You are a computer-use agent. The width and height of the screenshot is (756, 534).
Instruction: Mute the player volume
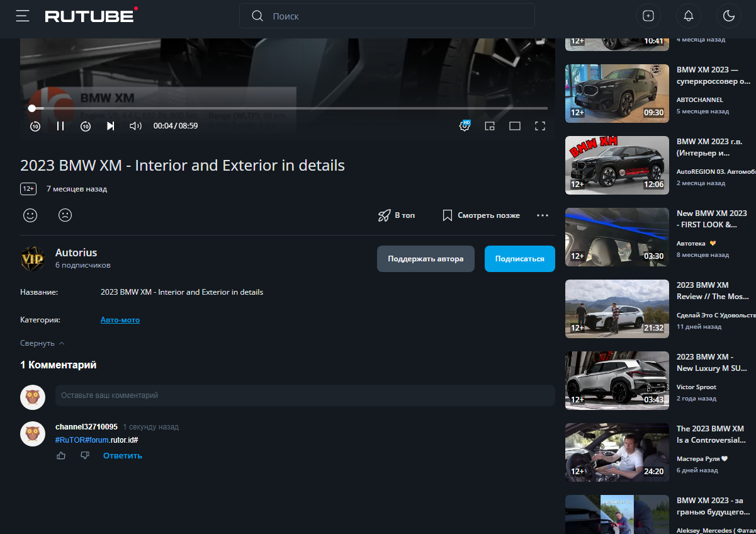[x=135, y=126]
